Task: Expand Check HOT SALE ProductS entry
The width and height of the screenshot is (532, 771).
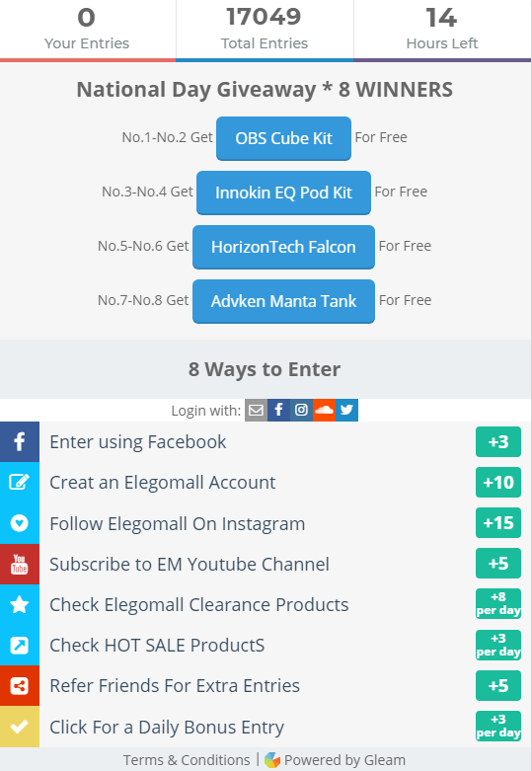Action: tap(266, 645)
